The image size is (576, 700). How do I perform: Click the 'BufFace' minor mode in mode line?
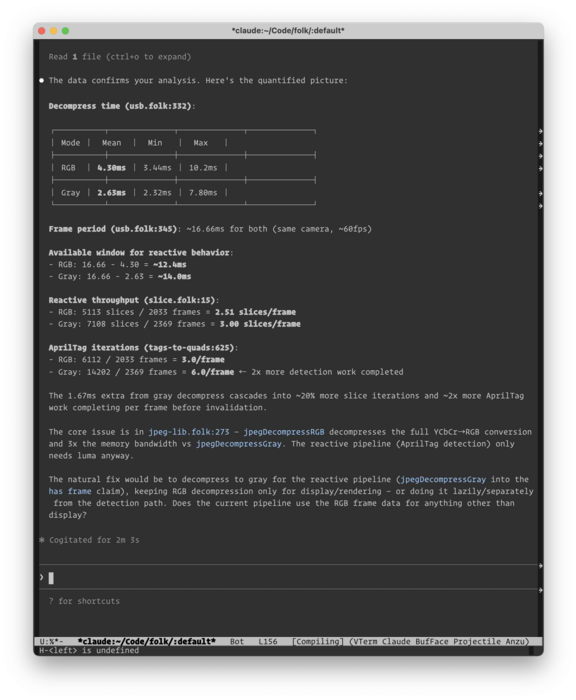click(432, 642)
